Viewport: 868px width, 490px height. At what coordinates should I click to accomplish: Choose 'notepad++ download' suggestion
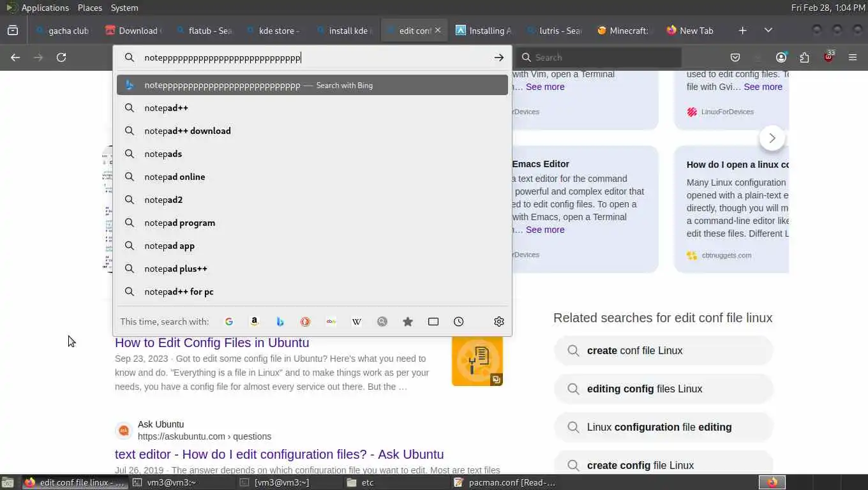point(312,131)
